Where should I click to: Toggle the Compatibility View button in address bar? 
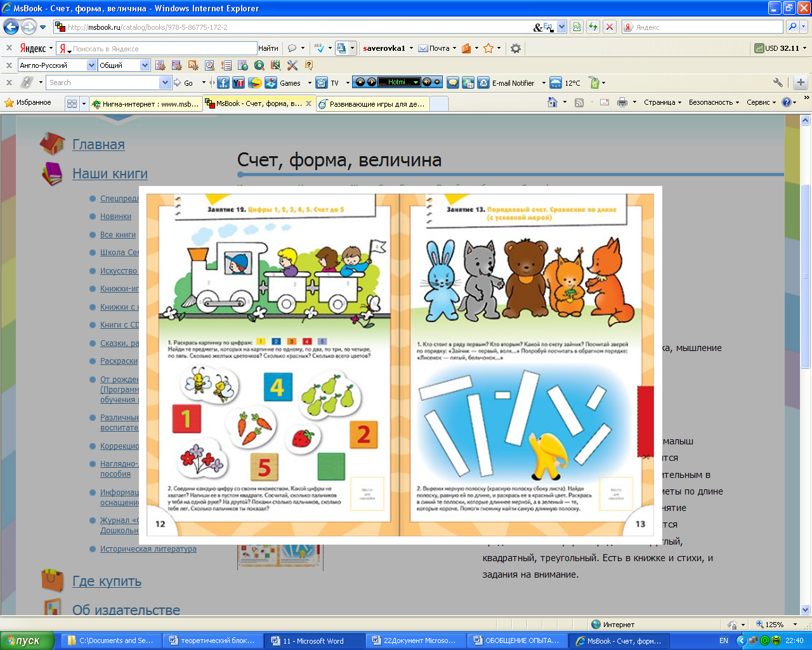[577, 27]
